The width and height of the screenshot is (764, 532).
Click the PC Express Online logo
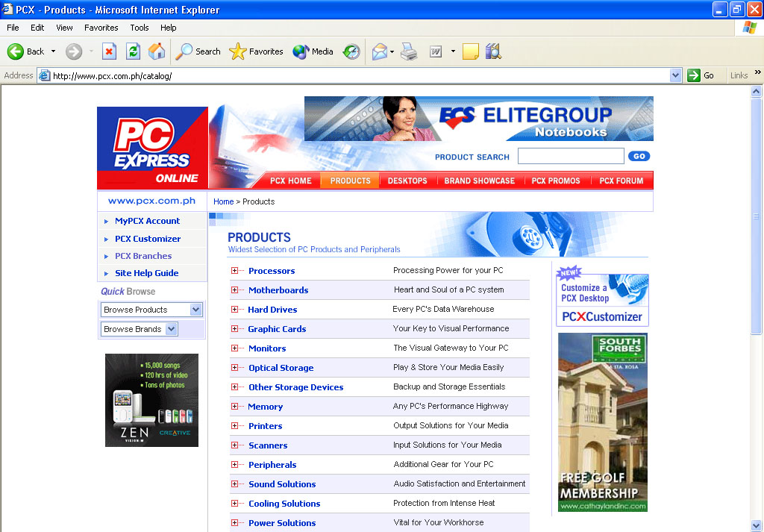(152, 148)
